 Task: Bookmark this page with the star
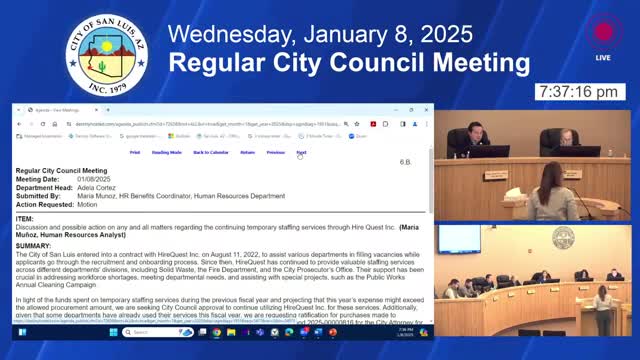tap(357, 124)
